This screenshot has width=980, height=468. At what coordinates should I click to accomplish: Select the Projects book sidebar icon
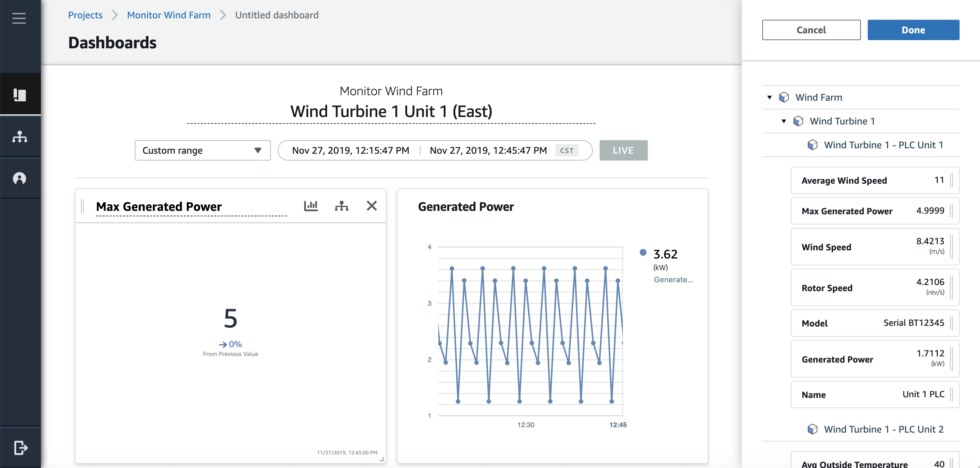pos(19,95)
